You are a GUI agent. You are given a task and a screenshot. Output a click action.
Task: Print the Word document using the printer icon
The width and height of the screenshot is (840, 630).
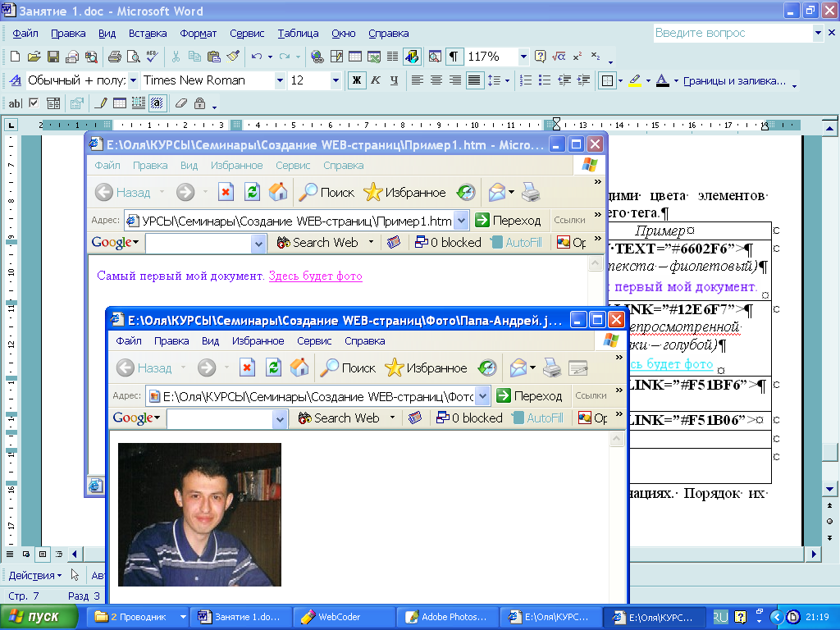pos(115,57)
